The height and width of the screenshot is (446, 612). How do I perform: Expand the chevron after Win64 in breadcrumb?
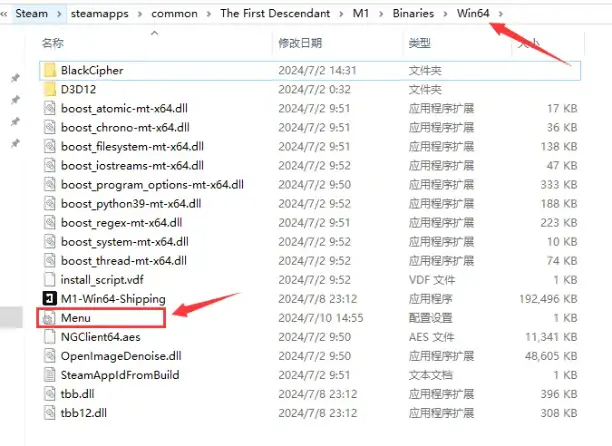tap(501, 14)
